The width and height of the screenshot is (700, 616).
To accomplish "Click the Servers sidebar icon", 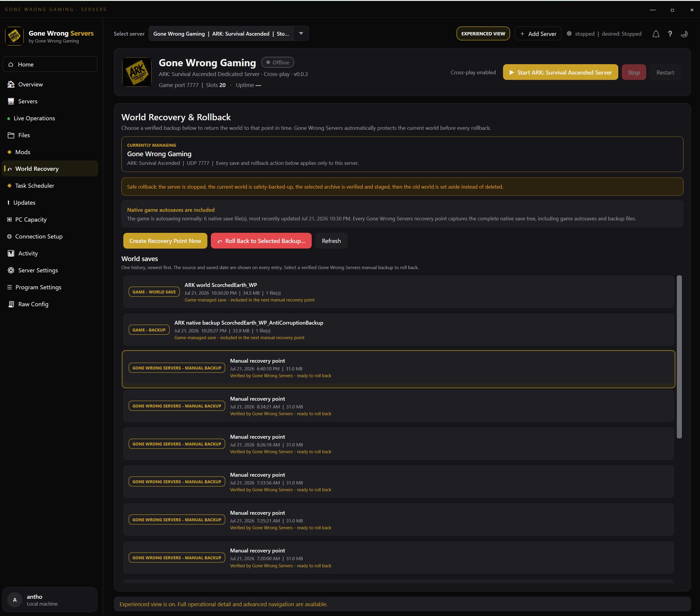I will tap(11, 101).
